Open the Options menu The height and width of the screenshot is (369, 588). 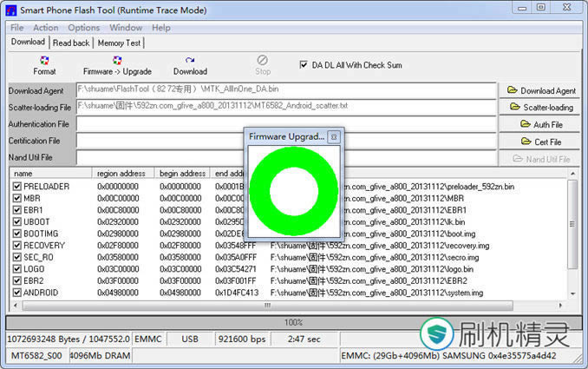click(84, 28)
